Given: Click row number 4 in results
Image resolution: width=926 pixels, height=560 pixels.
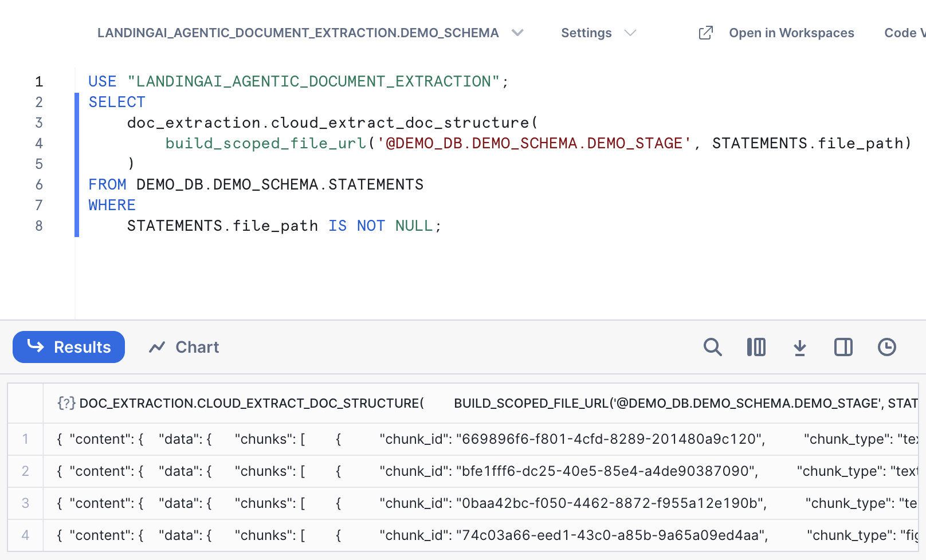Looking at the screenshot, I should click(x=25, y=535).
